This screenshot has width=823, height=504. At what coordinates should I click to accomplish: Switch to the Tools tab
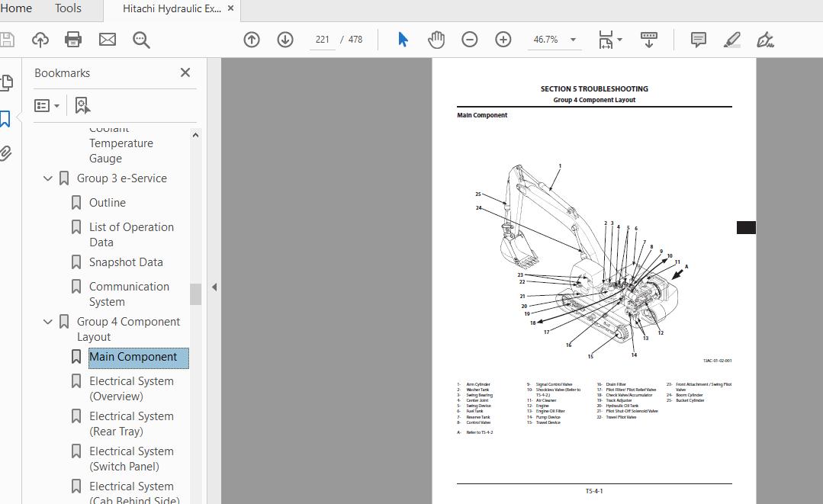(x=68, y=8)
